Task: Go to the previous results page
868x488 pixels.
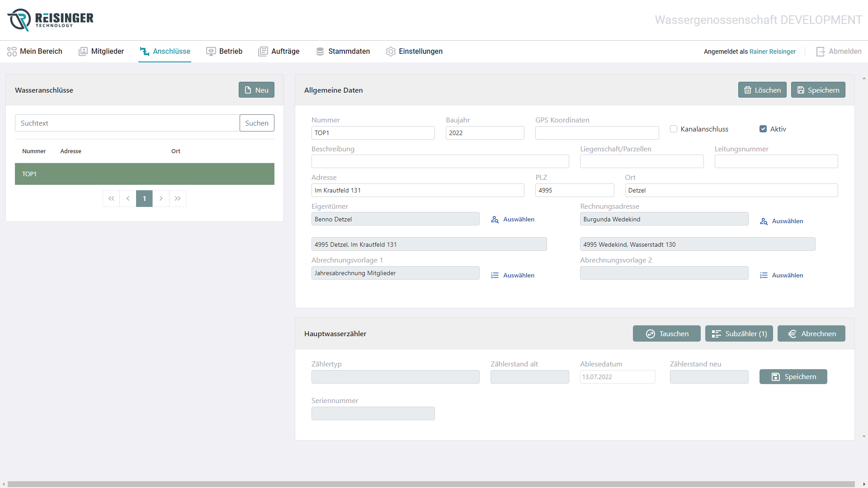Action: [x=128, y=198]
